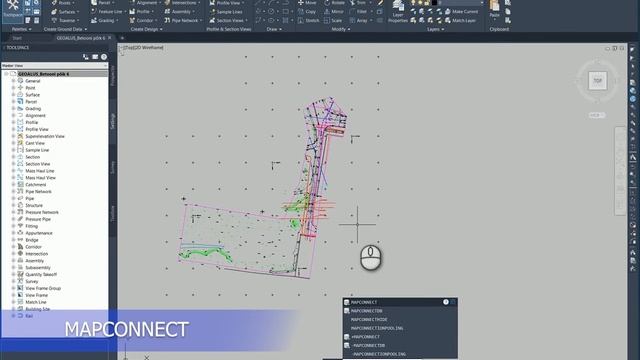Open Layer Properties manager

398,11
